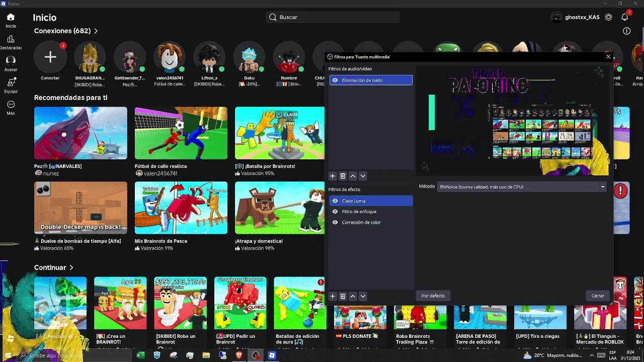Click the info icon beside Conexiones
Screen dimensions: 644x362
coord(626,31)
